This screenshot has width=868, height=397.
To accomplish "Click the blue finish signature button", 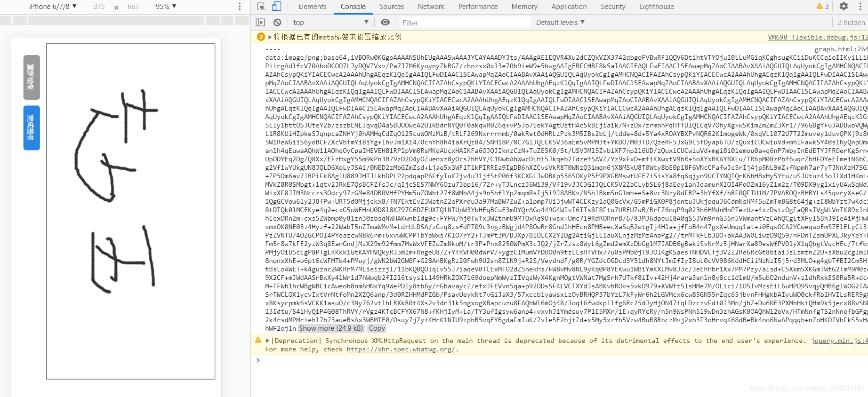I will 32,128.
